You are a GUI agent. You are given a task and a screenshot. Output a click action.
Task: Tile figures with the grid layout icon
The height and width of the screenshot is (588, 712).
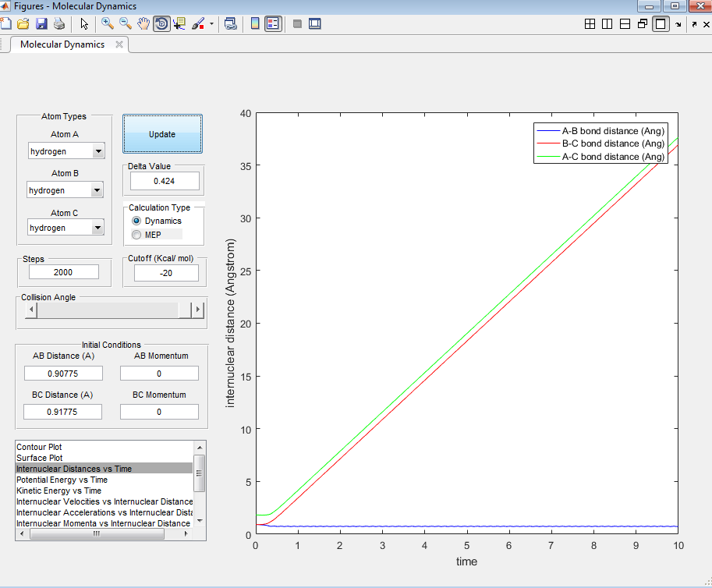pos(590,24)
